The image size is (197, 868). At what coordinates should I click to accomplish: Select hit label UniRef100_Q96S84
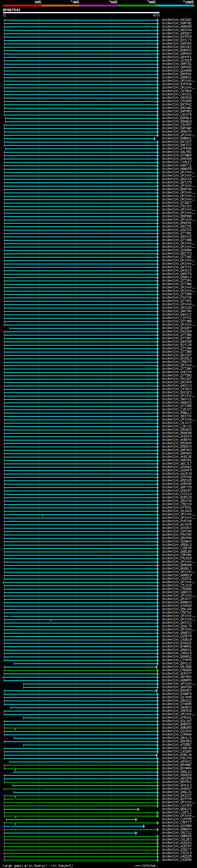click(176, 159)
